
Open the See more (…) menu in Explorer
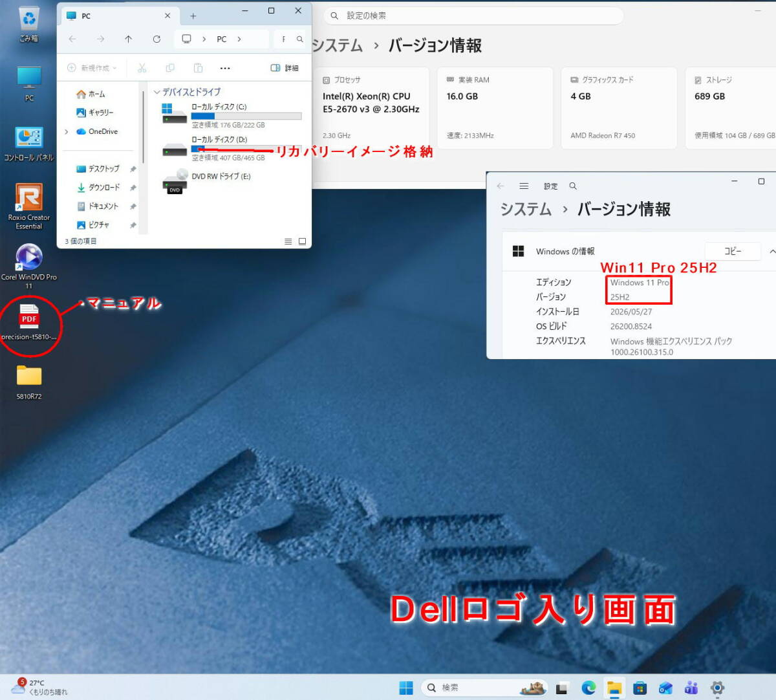(x=225, y=68)
